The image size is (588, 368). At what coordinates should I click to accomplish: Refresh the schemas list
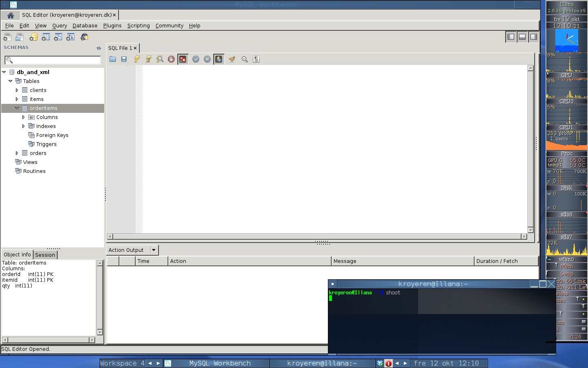[x=98, y=48]
